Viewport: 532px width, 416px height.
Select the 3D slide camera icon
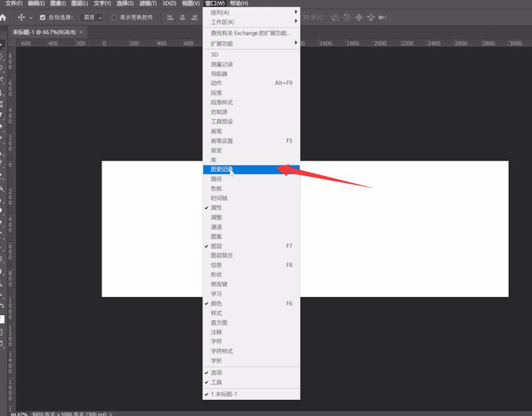pyautogui.click(x=371, y=17)
